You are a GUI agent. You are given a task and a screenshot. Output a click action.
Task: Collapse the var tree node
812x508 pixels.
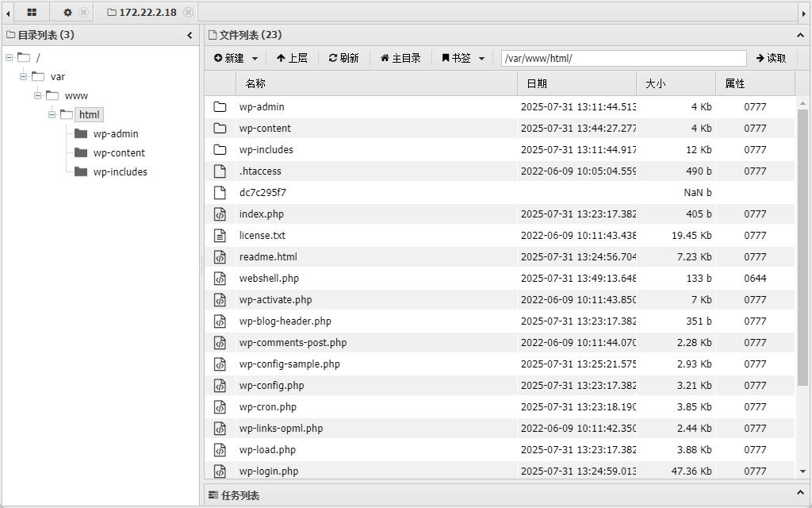23,77
